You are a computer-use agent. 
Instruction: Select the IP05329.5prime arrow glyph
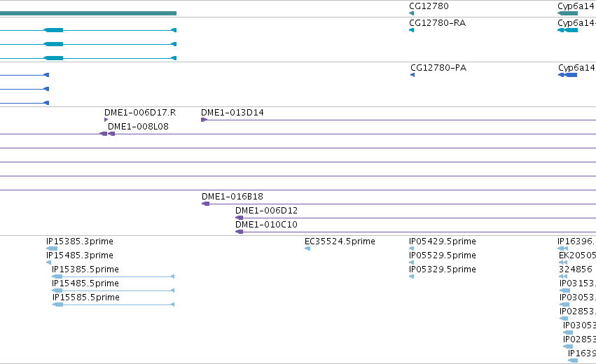tap(411, 276)
